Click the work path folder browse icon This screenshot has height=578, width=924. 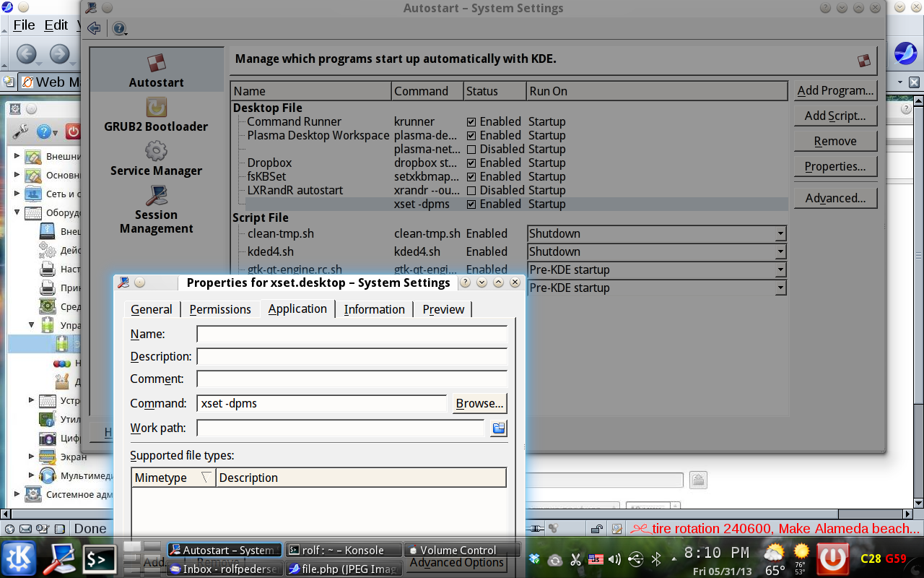[498, 428]
